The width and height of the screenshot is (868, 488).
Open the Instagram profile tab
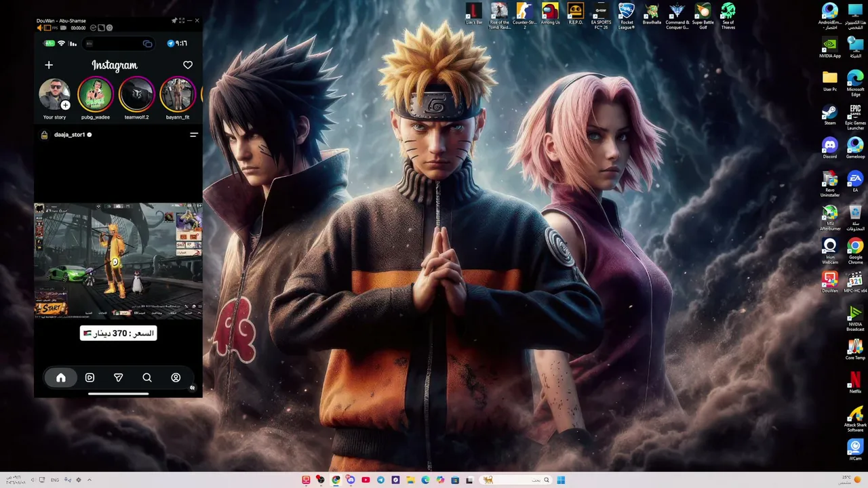click(x=176, y=378)
